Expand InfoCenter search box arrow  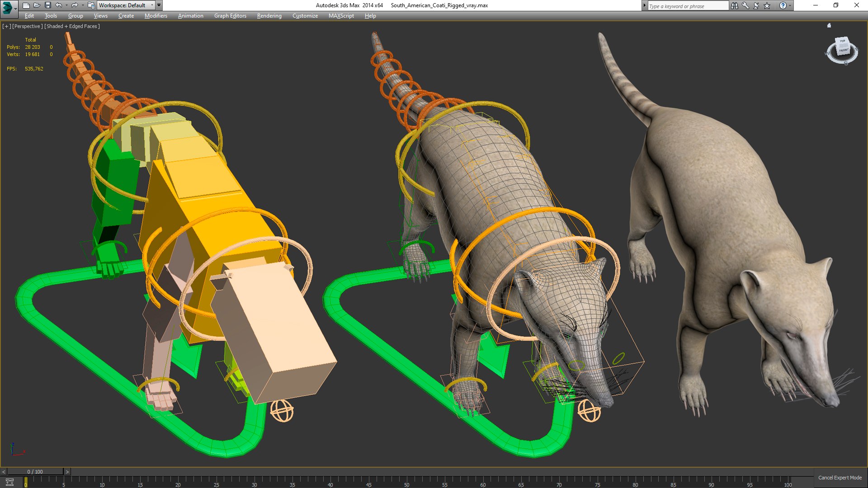(x=645, y=5)
